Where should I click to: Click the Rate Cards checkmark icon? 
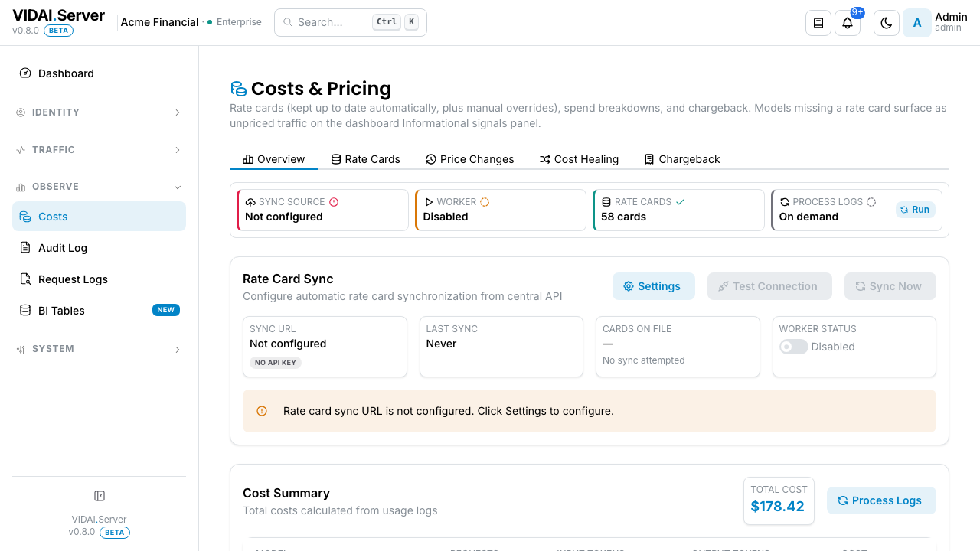click(x=680, y=202)
